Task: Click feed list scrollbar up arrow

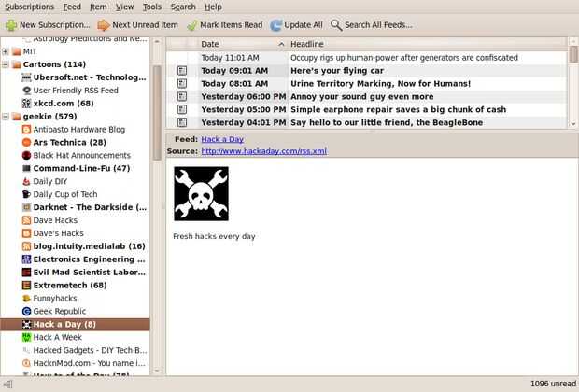Action: click(x=157, y=42)
